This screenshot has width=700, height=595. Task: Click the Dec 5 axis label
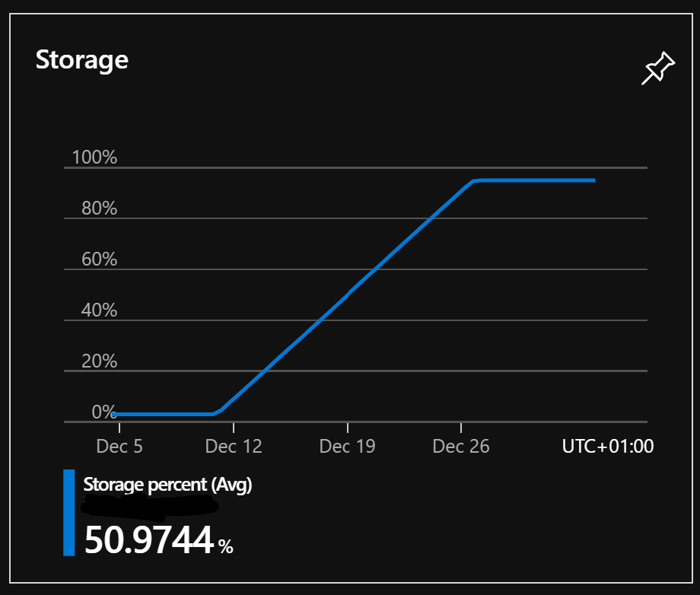119,447
